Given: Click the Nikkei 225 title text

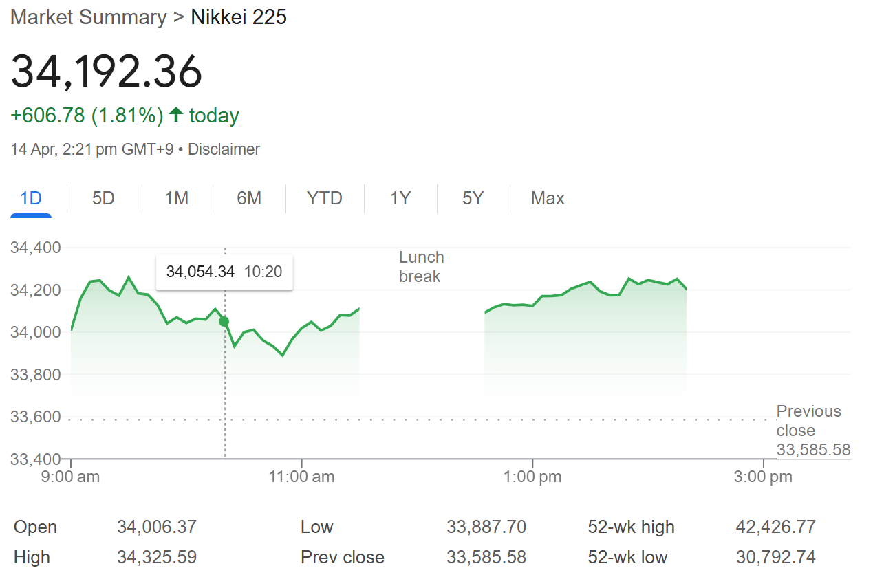Looking at the screenshot, I should click(x=239, y=17).
